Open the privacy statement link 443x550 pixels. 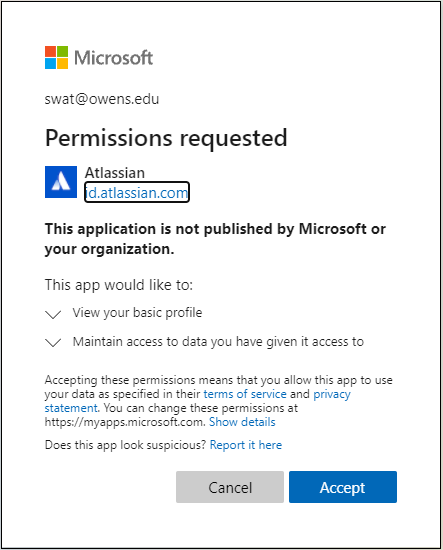(x=197, y=401)
